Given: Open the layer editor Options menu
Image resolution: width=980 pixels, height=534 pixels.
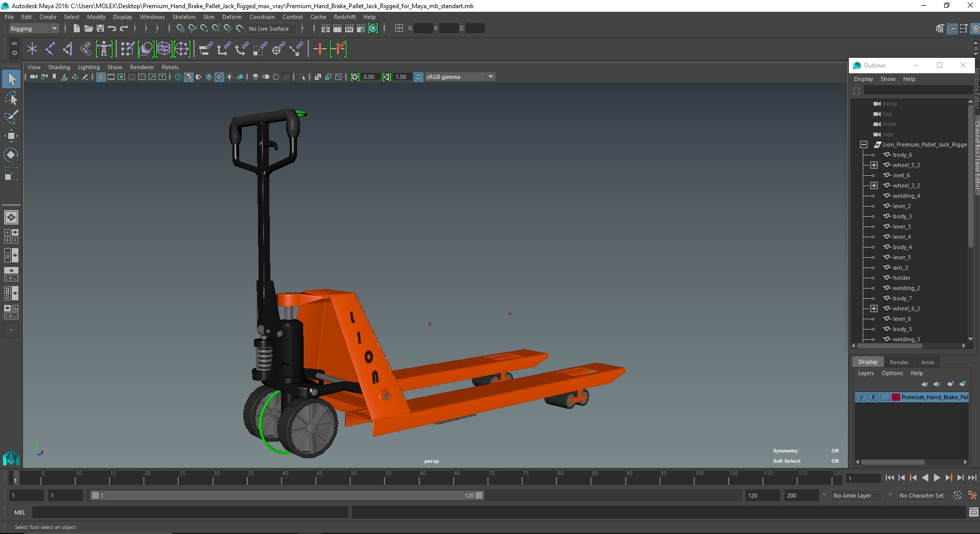Looking at the screenshot, I should coord(892,373).
